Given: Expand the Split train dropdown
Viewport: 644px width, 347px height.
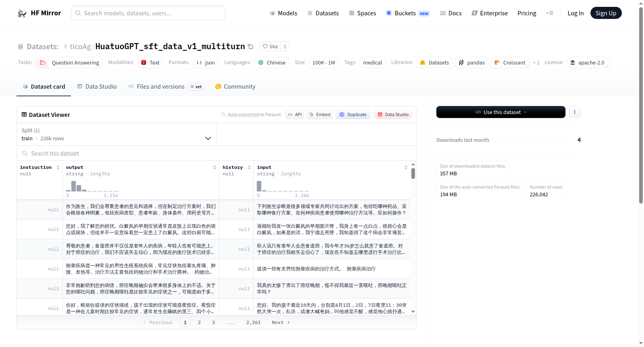Looking at the screenshot, I should tap(117, 134).
